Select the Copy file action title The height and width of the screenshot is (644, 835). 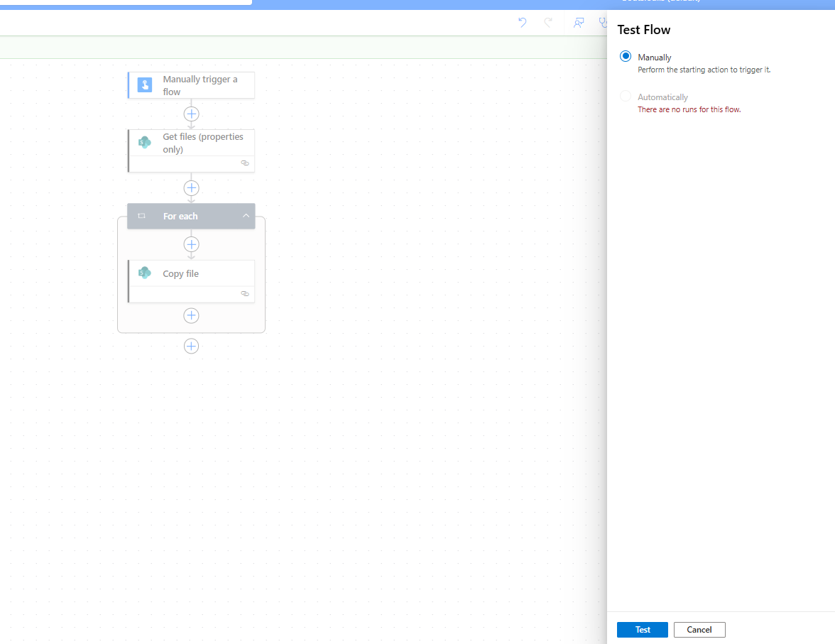click(181, 274)
